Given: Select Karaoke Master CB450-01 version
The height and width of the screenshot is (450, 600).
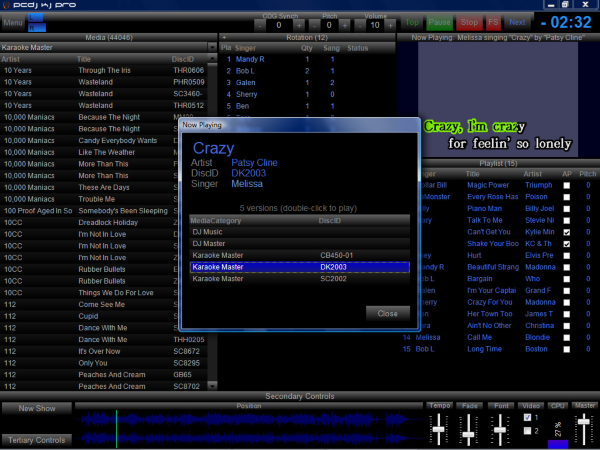Looking at the screenshot, I should click(x=300, y=255).
